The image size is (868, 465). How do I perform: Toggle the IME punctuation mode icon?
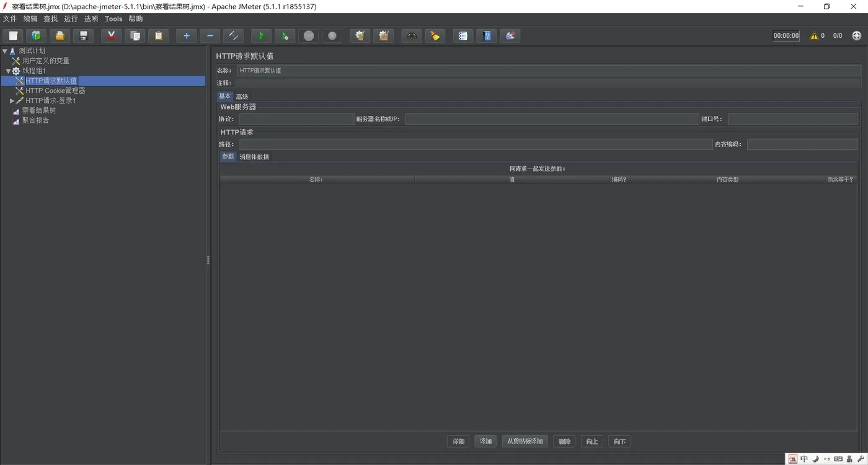(826, 459)
